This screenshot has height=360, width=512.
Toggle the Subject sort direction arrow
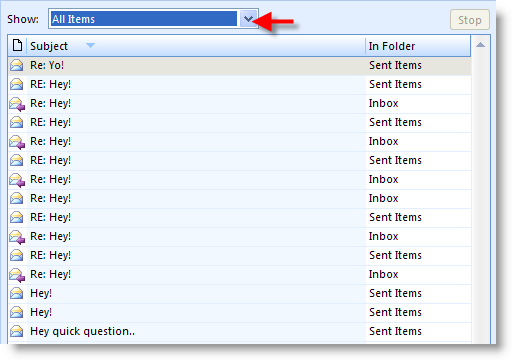coord(90,45)
